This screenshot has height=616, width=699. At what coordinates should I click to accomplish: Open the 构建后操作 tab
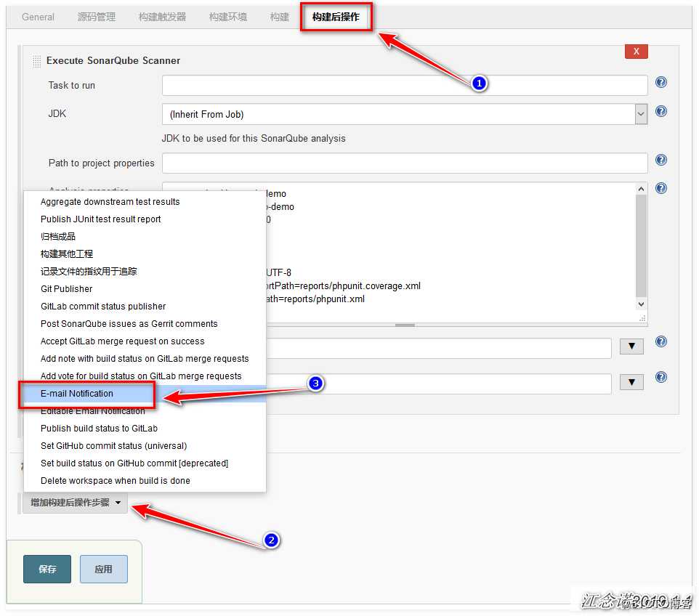point(336,17)
